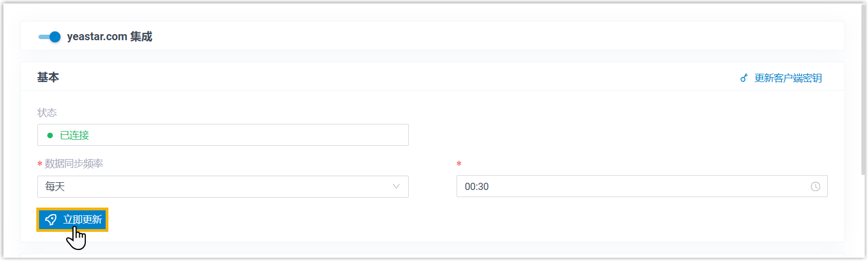Click the red asterisk beside 数据同步频率

40,164
